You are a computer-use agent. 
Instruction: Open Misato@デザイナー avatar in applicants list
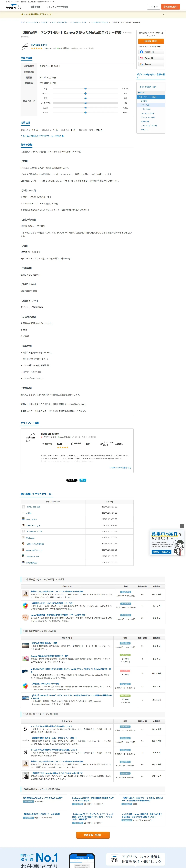23,550
